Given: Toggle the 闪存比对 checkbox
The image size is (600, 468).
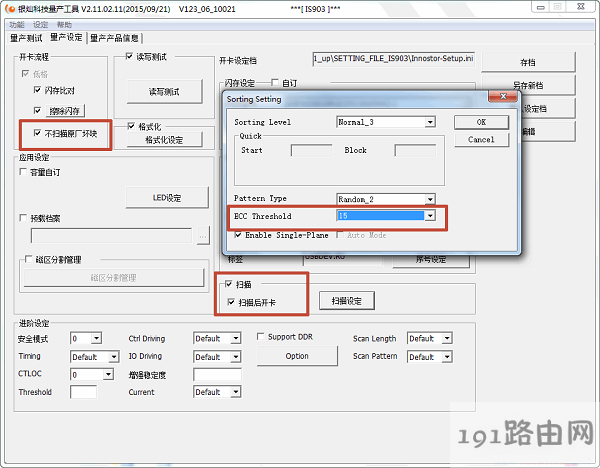Looking at the screenshot, I should coord(37,90).
